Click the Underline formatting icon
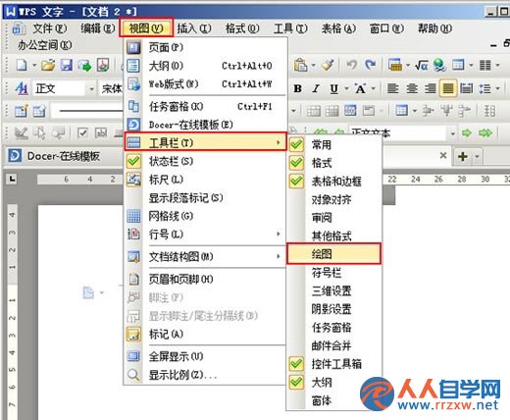 pos(333,88)
